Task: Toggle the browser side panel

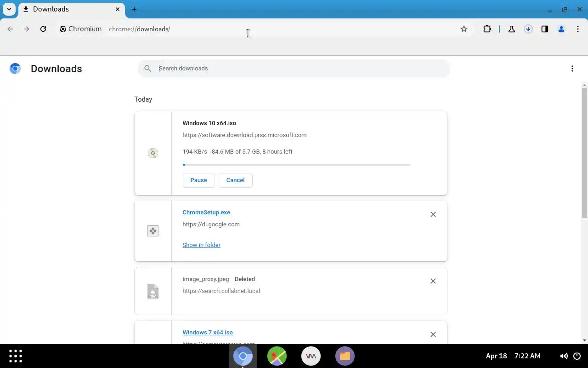Action: point(545,29)
